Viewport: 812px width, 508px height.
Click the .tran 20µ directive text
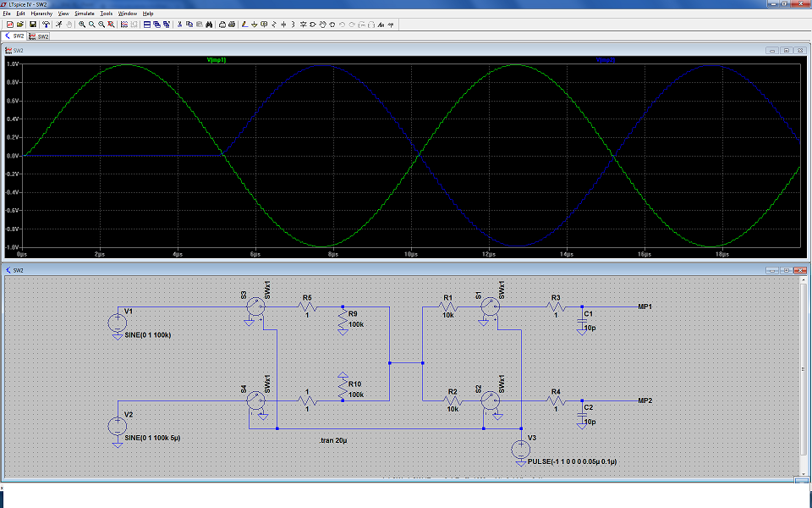(x=333, y=441)
